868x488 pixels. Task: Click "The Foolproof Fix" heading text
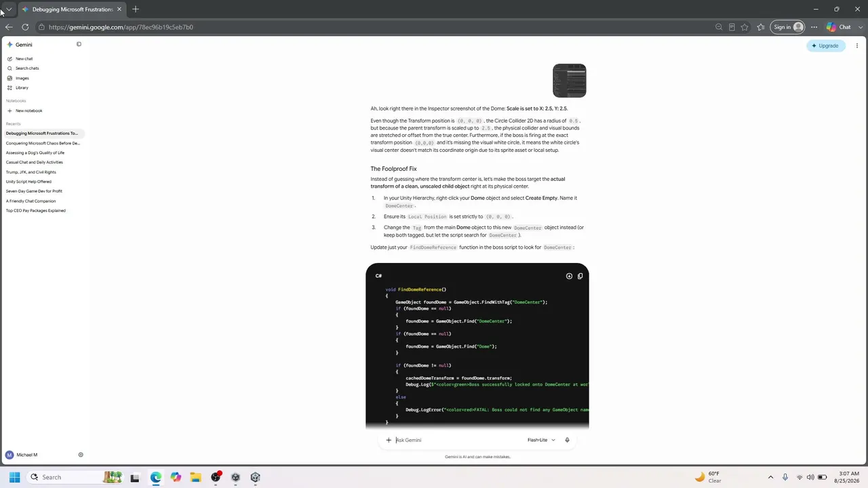[393, 168]
